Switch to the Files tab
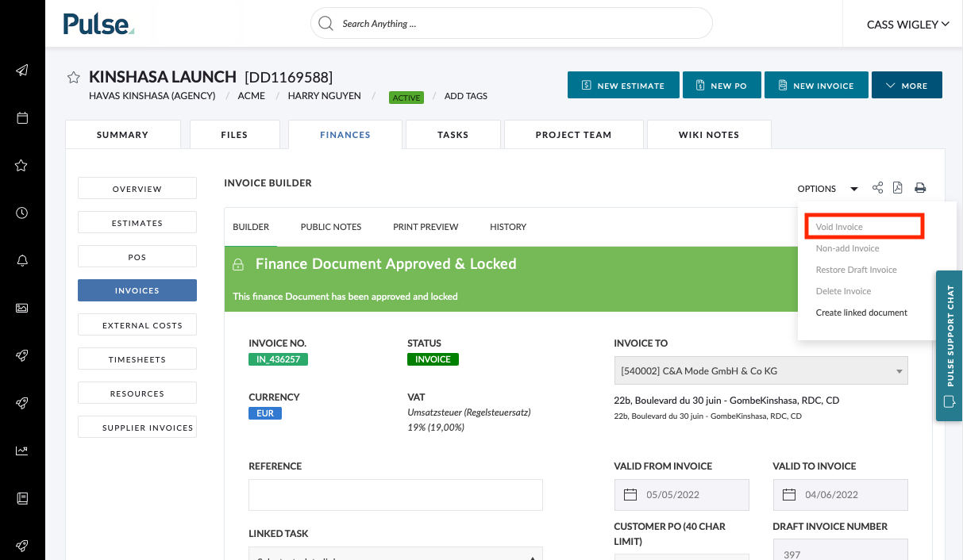 pos(234,135)
